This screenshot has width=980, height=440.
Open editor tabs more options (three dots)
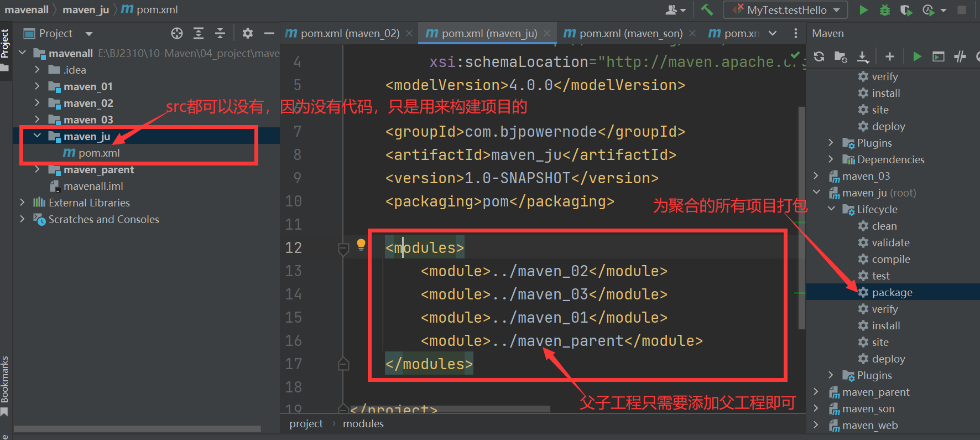[x=796, y=33]
